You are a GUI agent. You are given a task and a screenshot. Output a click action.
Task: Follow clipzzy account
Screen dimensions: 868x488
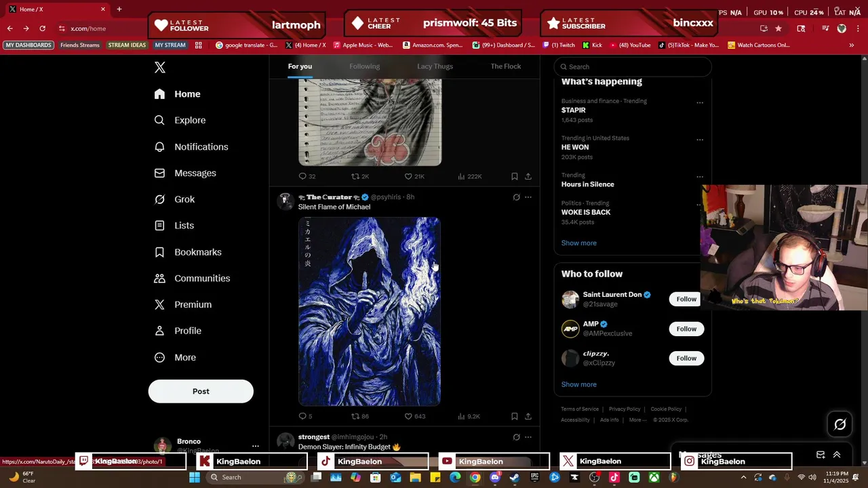tap(686, 358)
